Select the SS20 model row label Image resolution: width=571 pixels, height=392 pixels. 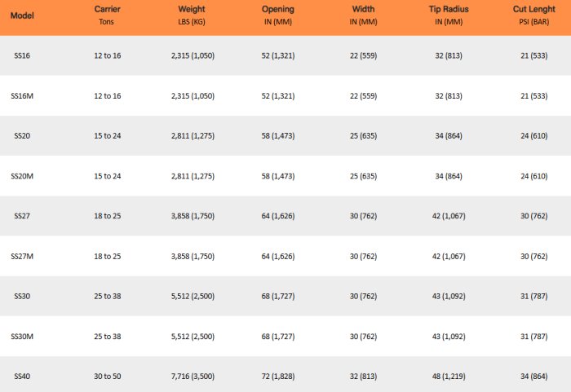tap(21, 135)
